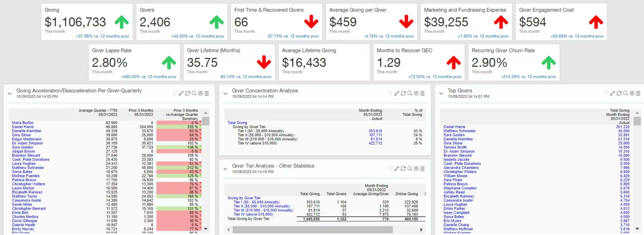Click pencil edit icon in Top Givers

[x=612, y=93]
